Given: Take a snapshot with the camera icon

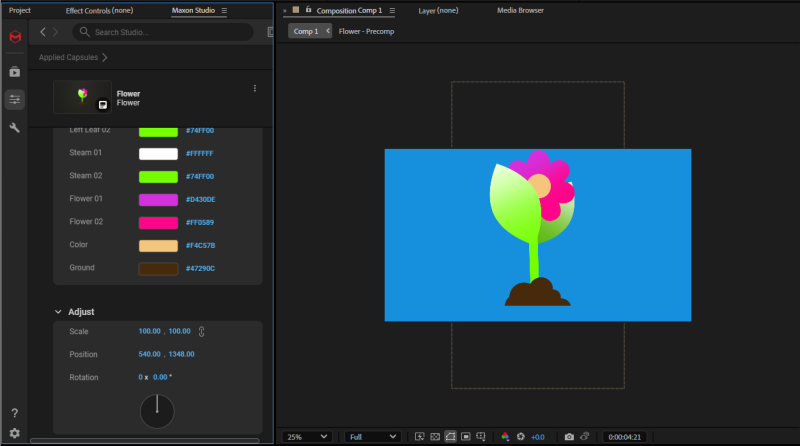Looking at the screenshot, I should [x=569, y=437].
